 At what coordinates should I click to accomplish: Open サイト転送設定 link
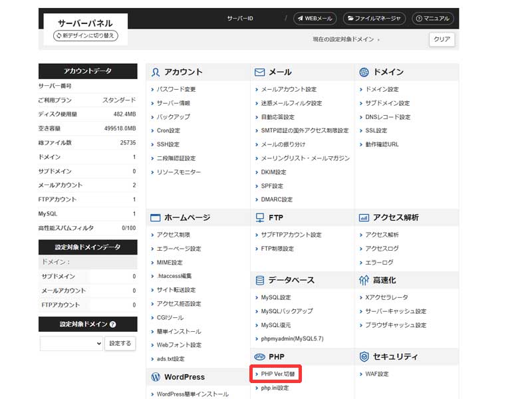coord(176,290)
